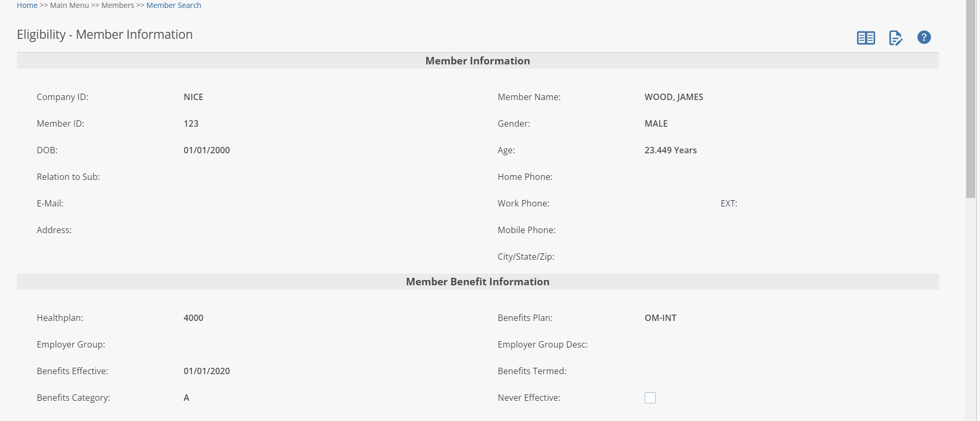The image size is (980, 421).
Task: Open the Member Search breadcrumb link
Action: pos(174,5)
